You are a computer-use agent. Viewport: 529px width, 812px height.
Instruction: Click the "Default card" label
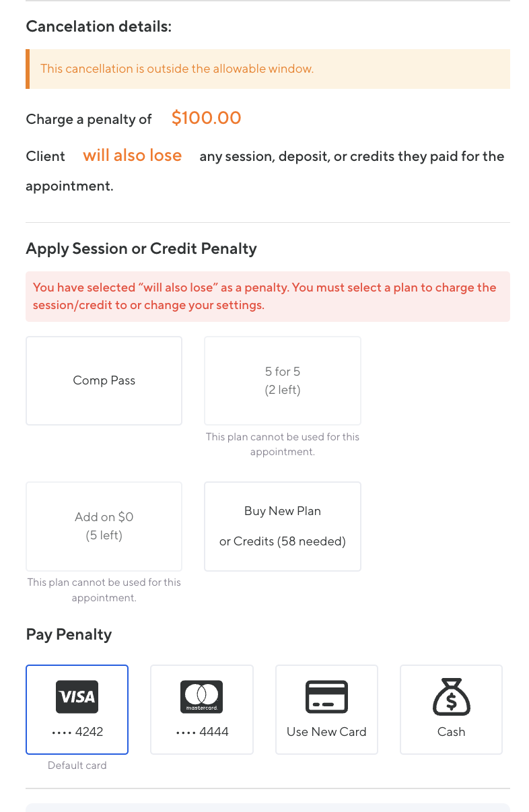[x=77, y=766]
